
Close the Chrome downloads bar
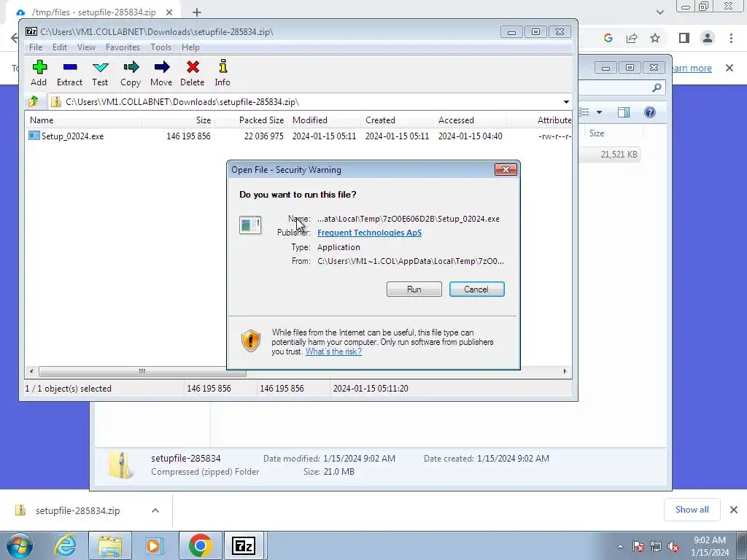coord(734,510)
